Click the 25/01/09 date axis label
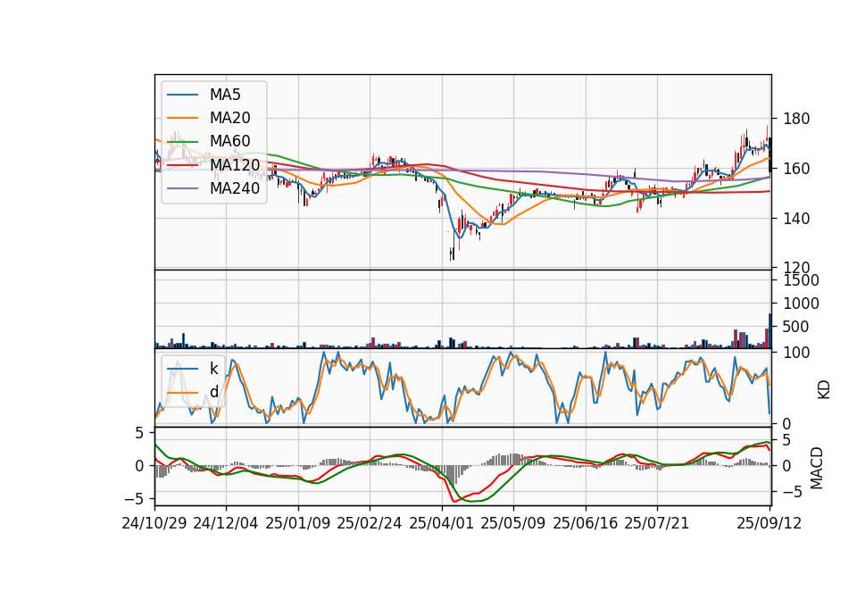The height and width of the screenshot is (616, 857). coord(298,523)
